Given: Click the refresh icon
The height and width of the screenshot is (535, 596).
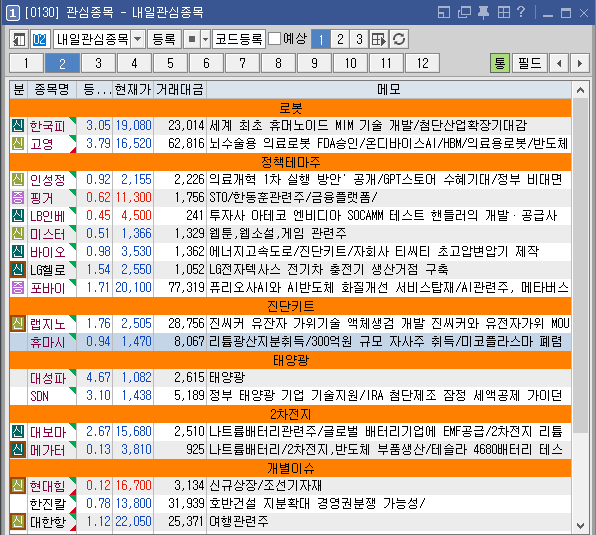Looking at the screenshot, I should [399, 39].
